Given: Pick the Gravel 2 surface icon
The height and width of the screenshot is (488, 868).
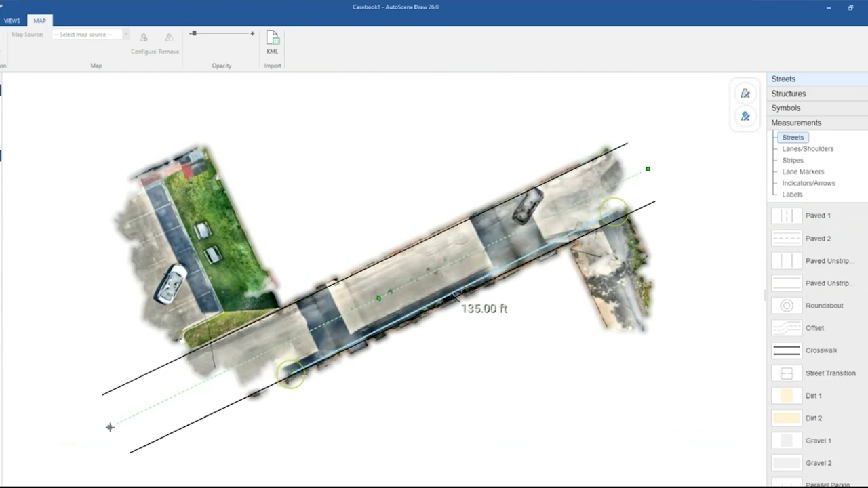Looking at the screenshot, I should [x=787, y=463].
